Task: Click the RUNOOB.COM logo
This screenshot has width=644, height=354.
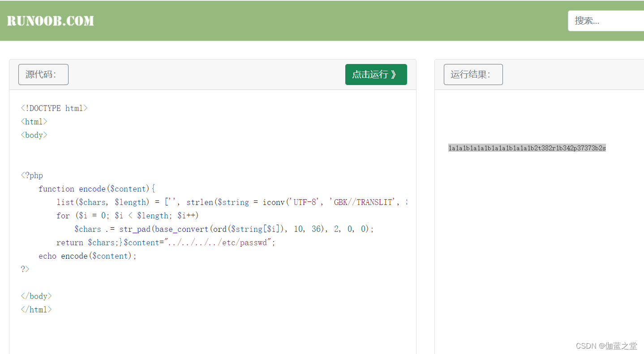Action: click(50, 20)
